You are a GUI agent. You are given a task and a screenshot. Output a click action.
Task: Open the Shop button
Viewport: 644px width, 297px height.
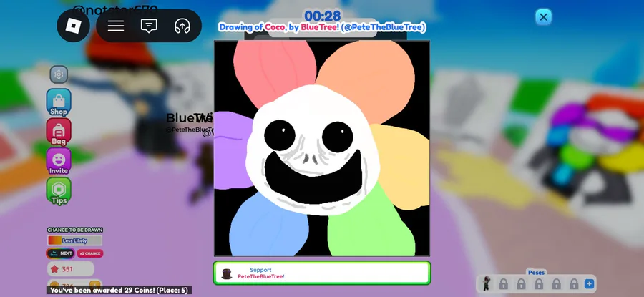(59, 102)
